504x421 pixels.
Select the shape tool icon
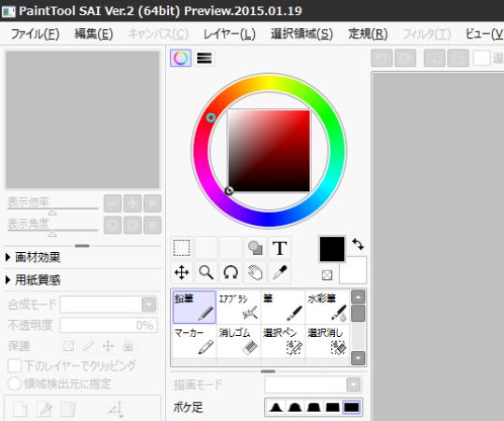tap(255, 248)
